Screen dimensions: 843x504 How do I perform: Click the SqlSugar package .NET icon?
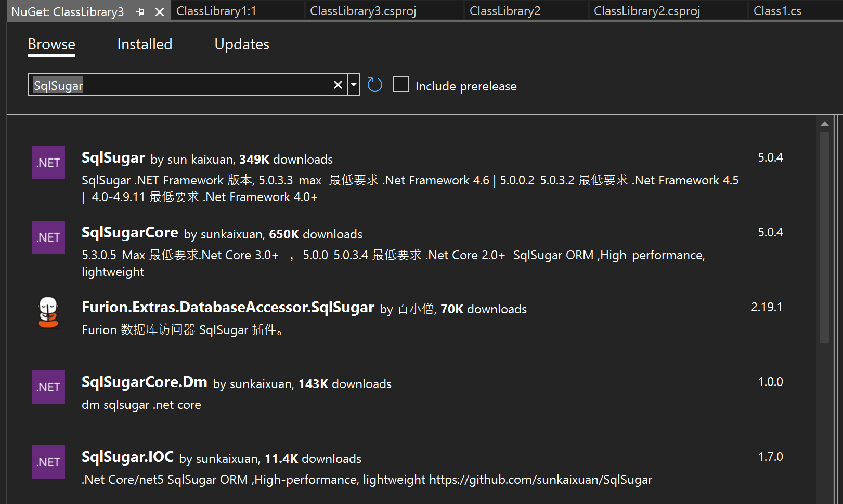(48, 163)
